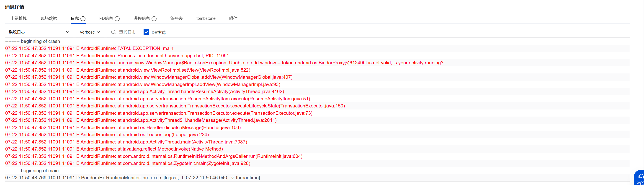Viewport: 644px width, 185px height.
Task: Uncheck the IDE格式 checkbox
Action: click(146, 32)
